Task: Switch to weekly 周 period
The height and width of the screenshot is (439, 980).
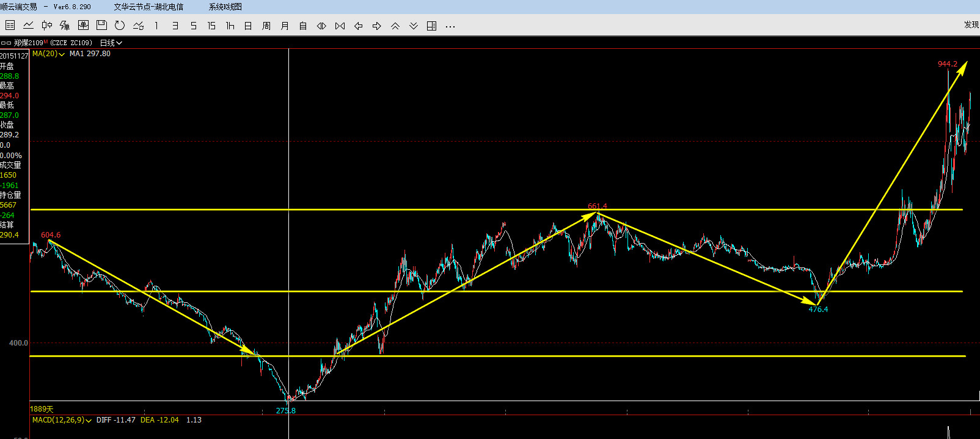Action: pyautogui.click(x=266, y=26)
